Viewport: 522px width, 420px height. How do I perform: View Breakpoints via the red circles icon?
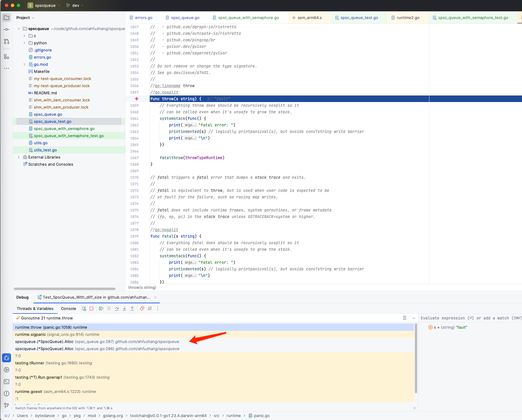click(142, 308)
